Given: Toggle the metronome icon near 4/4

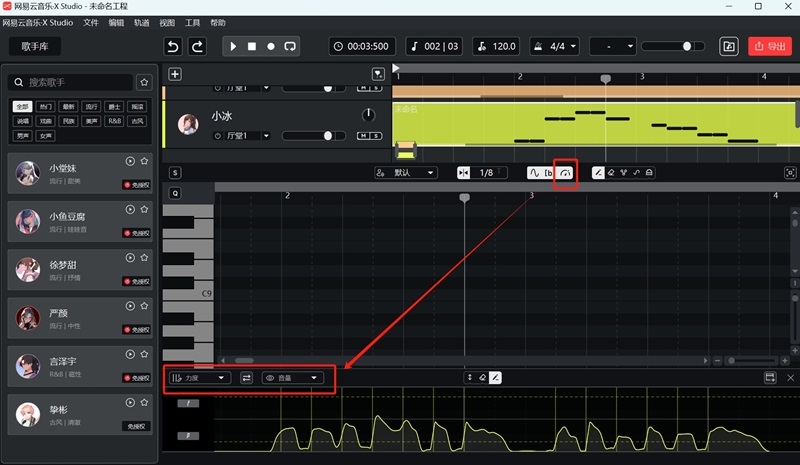Looking at the screenshot, I should [538, 46].
